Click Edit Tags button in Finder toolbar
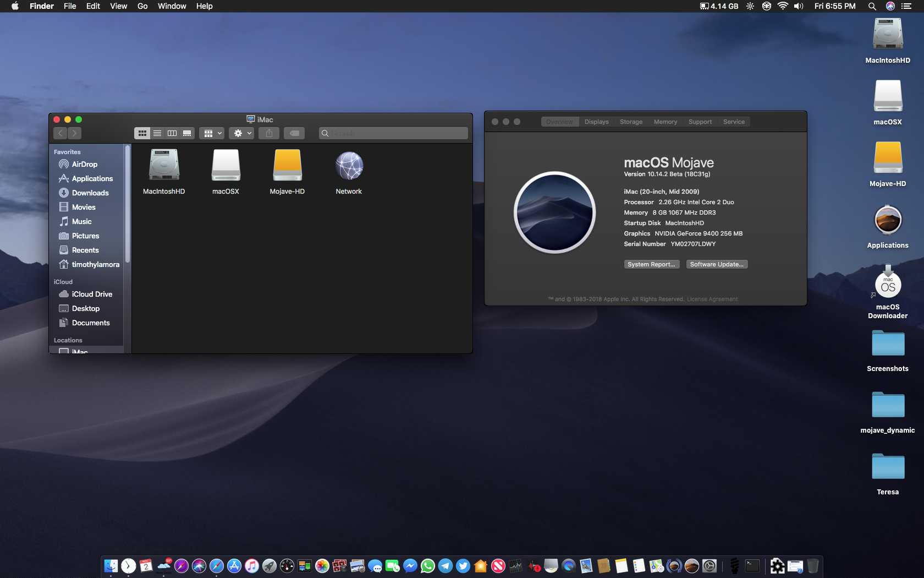Viewport: 924px width, 578px height. [294, 133]
